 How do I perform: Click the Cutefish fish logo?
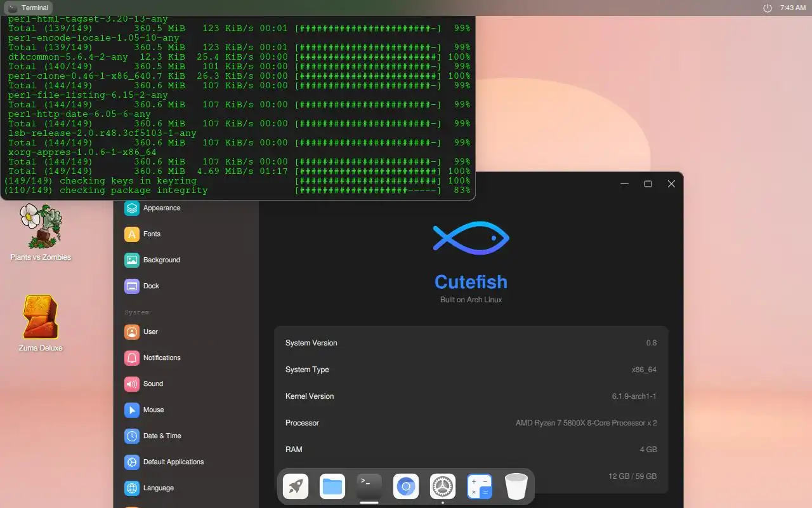[471, 239]
